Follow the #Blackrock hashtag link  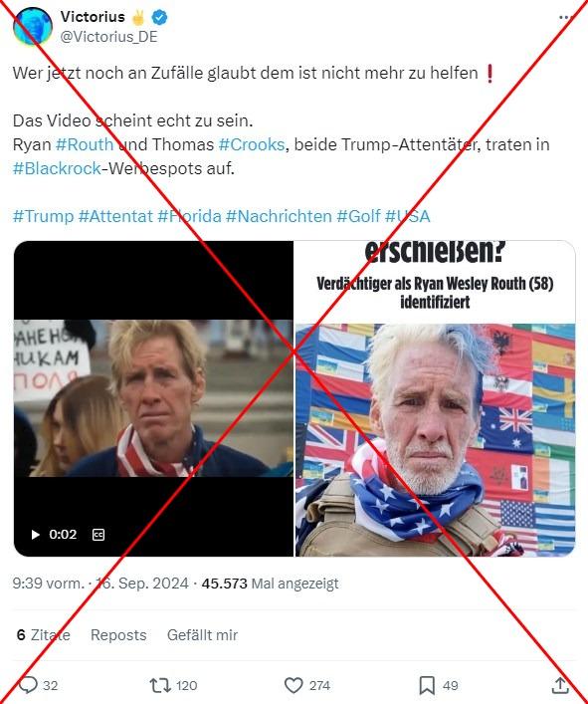[57, 168]
